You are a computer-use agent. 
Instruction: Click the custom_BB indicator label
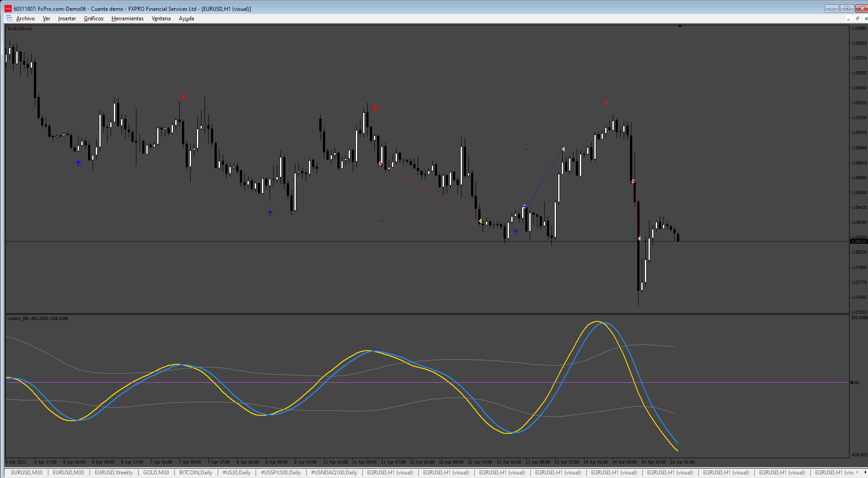coord(38,319)
